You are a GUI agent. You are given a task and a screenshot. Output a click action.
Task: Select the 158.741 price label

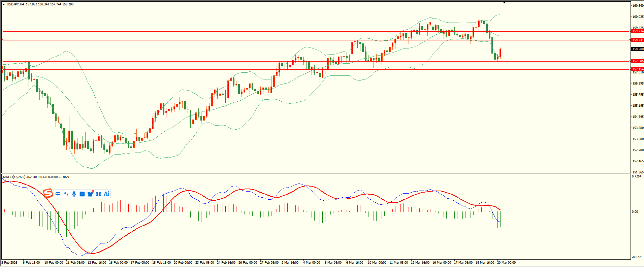click(638, 40)
